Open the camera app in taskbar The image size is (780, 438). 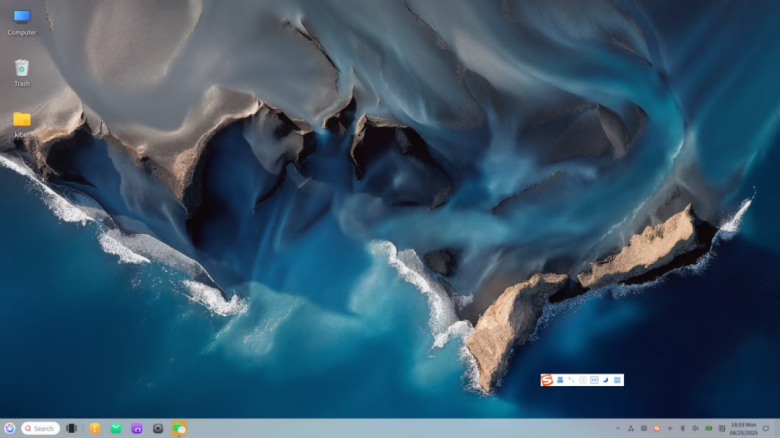(158, 428)
